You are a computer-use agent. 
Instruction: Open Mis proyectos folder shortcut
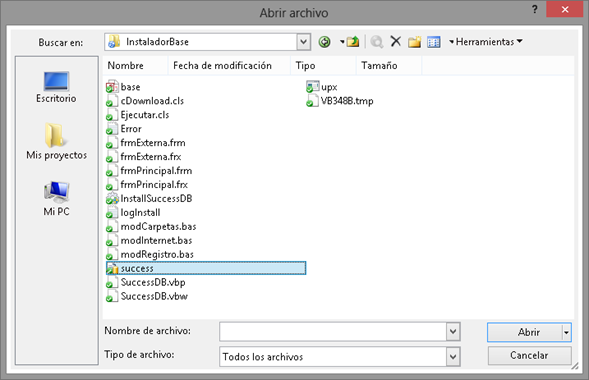point(56,142)
